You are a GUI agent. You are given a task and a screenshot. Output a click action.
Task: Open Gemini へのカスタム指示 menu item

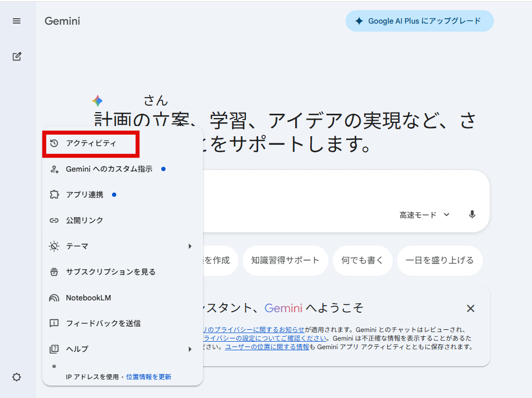point(123,169)
